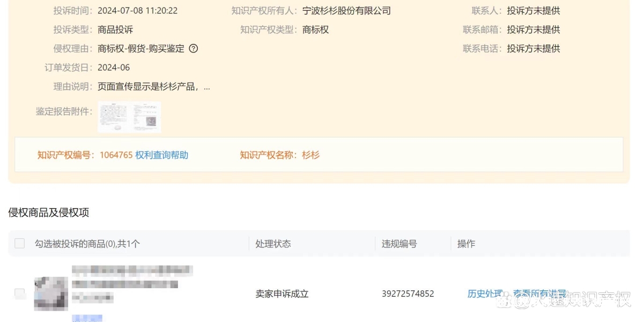Click the 处理状态 column header
This screenshot has width=644, height=322.
pos(273,244)
